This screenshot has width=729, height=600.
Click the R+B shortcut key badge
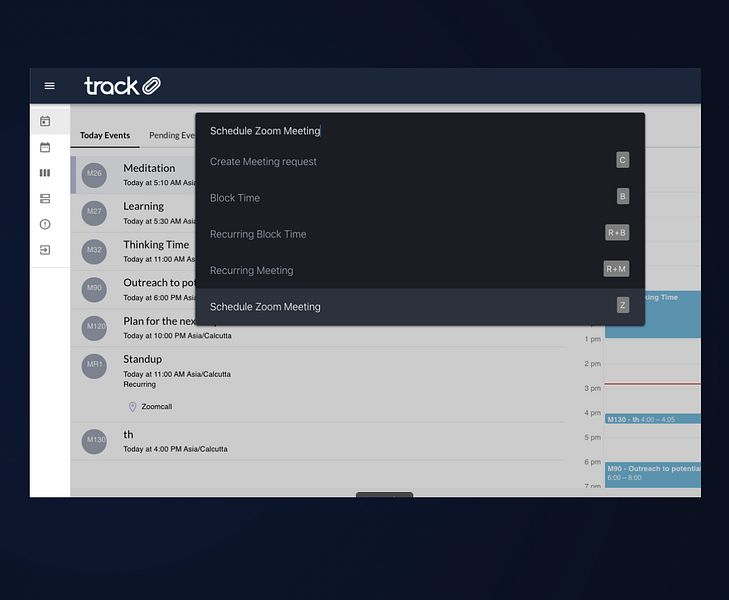[617, 233]
